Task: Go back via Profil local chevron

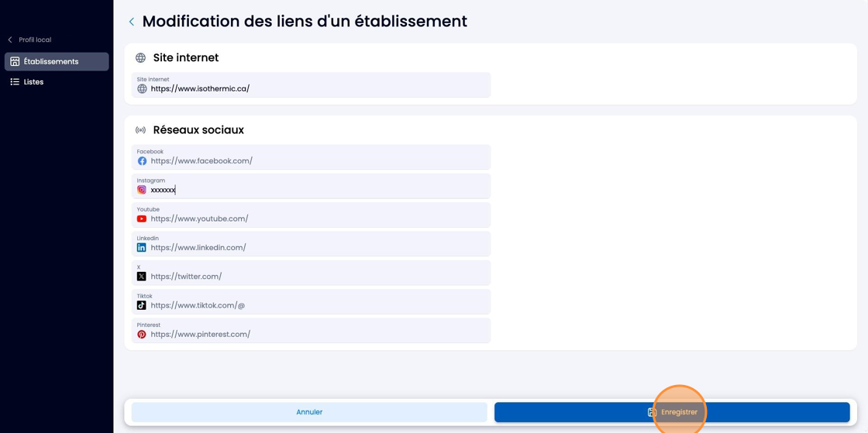Action: pyautogui.click(x=10, y=40)
